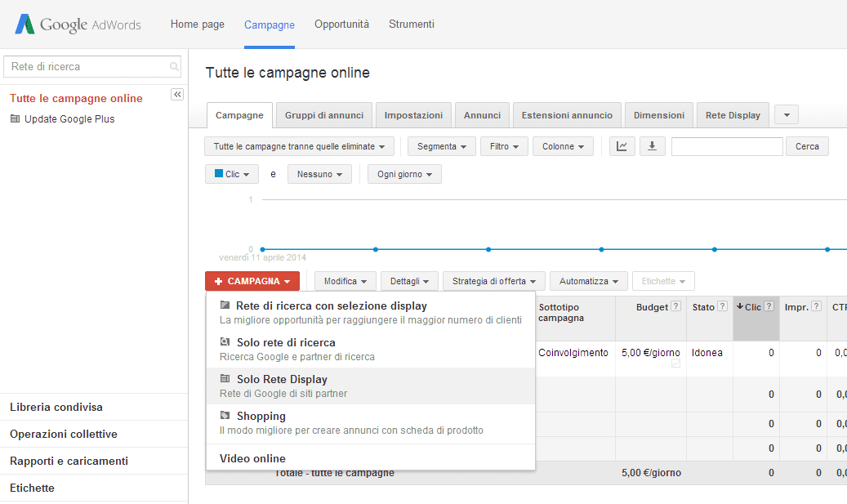Click the download report icon
The image size is (847, 504).
650,146
